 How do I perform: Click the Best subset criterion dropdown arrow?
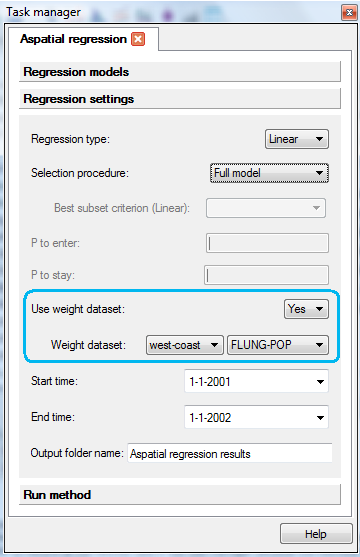point(316,208)
